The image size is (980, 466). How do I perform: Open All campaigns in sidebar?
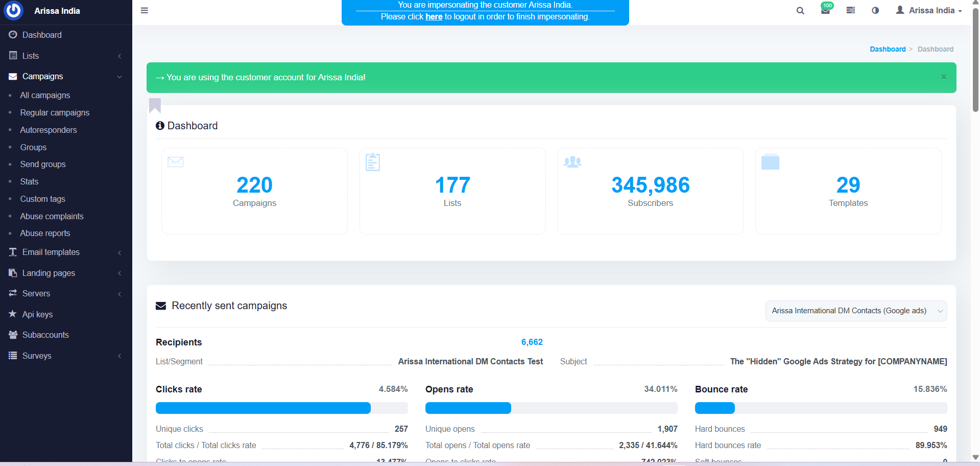coord(45,95)
